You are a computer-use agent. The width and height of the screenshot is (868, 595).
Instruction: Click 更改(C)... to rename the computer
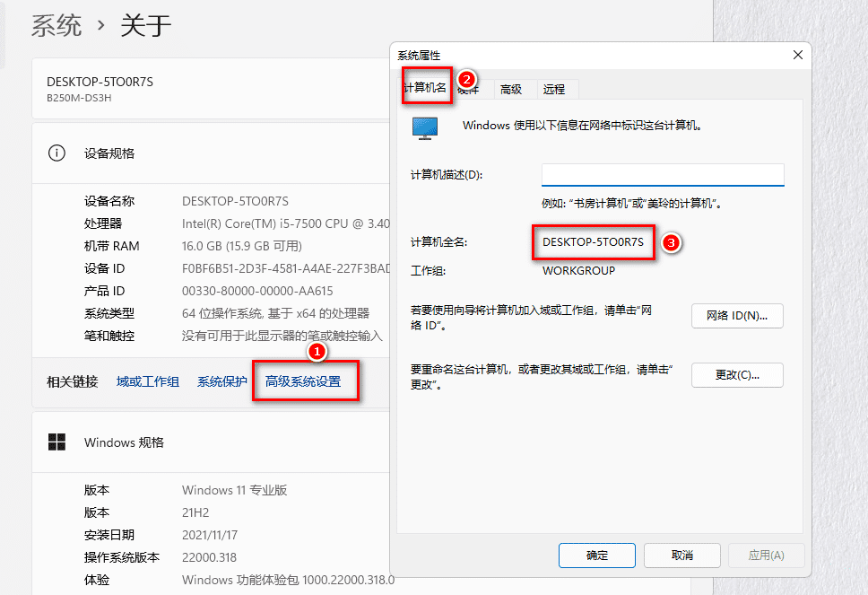click(x=737, y=375)
